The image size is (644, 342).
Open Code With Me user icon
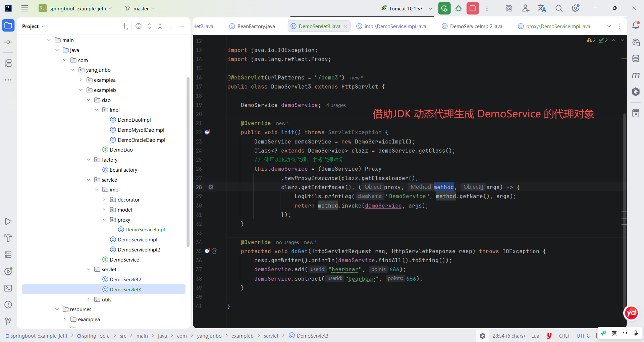tap(526, 8)
